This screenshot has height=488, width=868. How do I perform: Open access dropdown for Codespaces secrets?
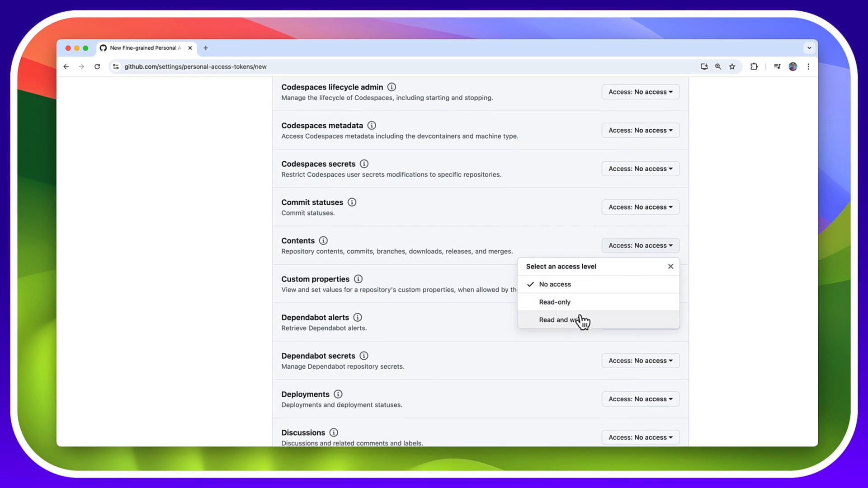pos(641,169)
